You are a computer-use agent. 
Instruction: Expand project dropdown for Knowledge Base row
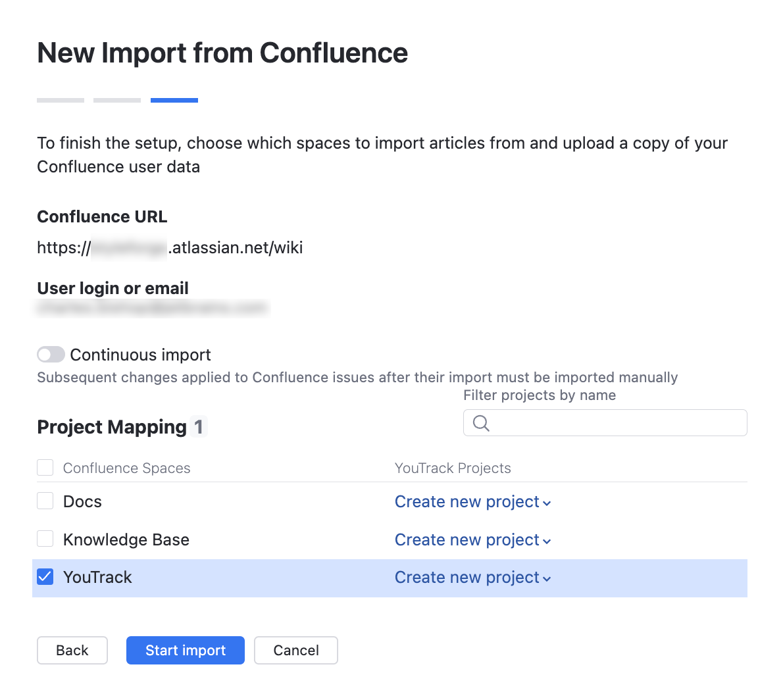473,539
